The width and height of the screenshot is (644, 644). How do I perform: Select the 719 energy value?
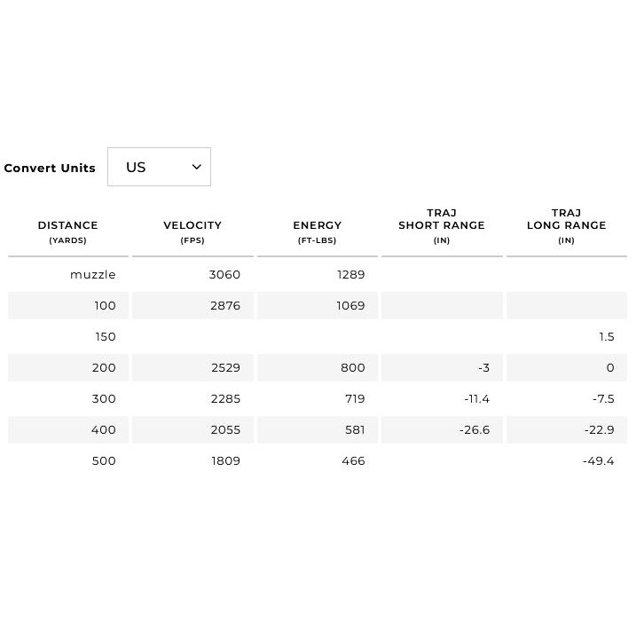(x=355, y=399)
